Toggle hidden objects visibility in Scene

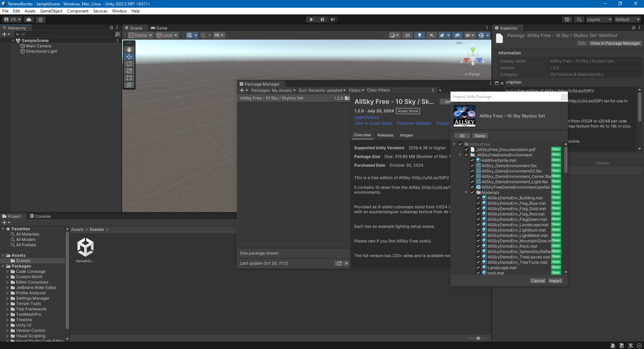point(457,35)
